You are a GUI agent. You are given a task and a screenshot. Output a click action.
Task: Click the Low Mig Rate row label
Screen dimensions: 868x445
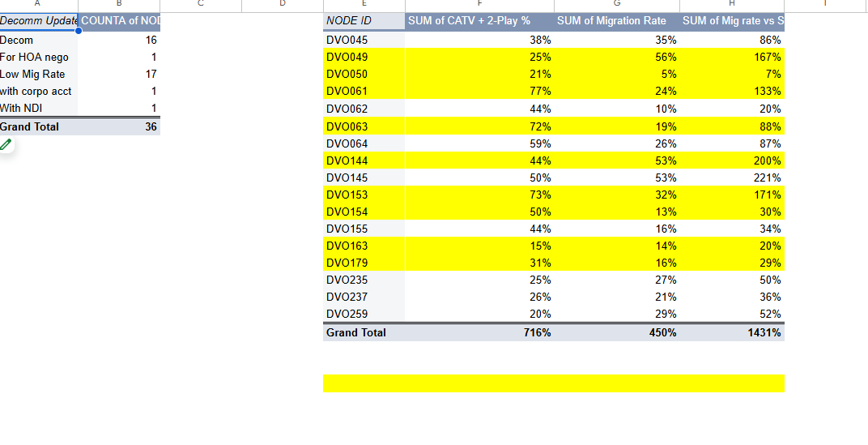[x=32, y=75]
